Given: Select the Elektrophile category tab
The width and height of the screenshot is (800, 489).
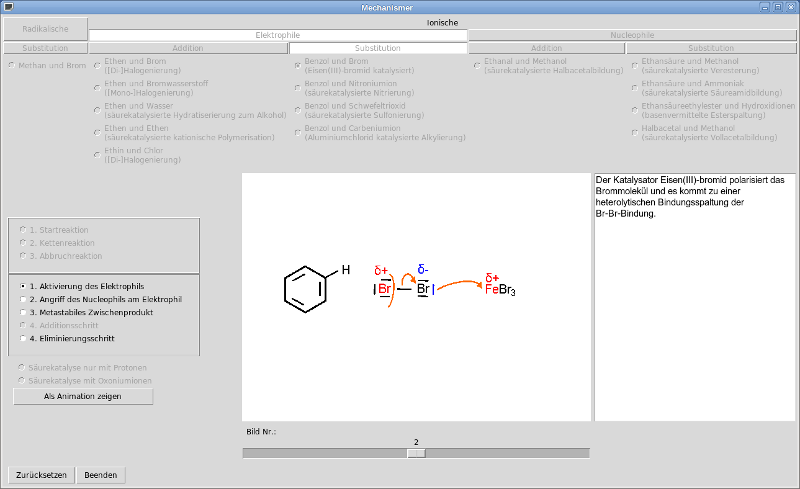Looking at the screenshot, I should tap(277, 35).
